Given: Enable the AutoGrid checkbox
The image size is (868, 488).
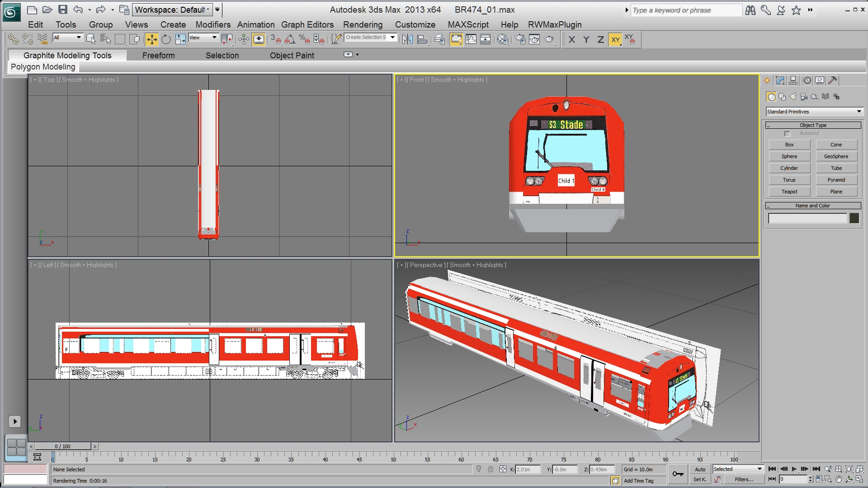Looking at the screenshot, I should point(787,134).
